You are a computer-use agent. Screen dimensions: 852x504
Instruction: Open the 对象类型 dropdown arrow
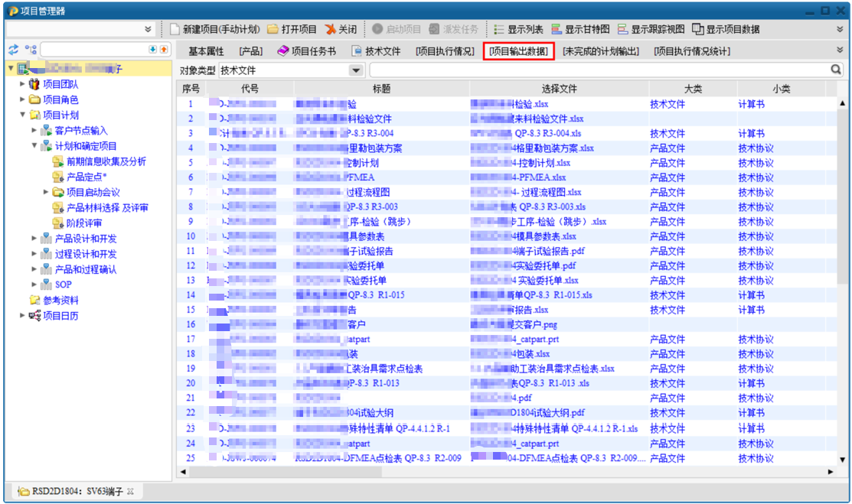(x=355, y=70)
